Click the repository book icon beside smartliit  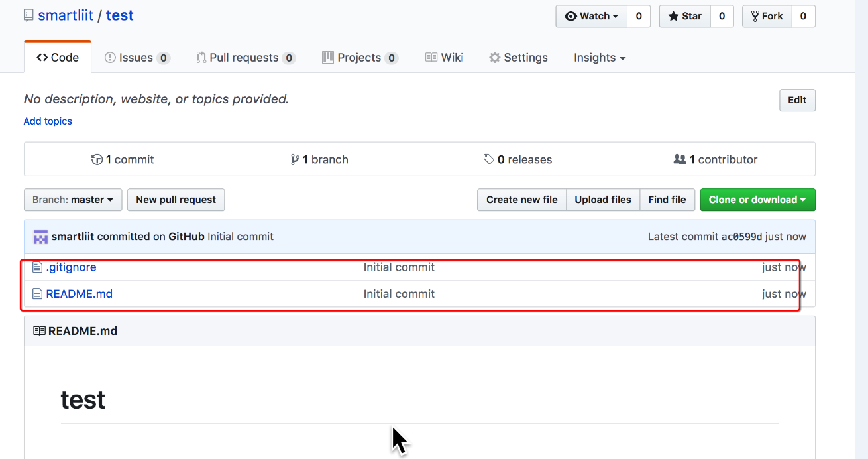coord(28,15)
